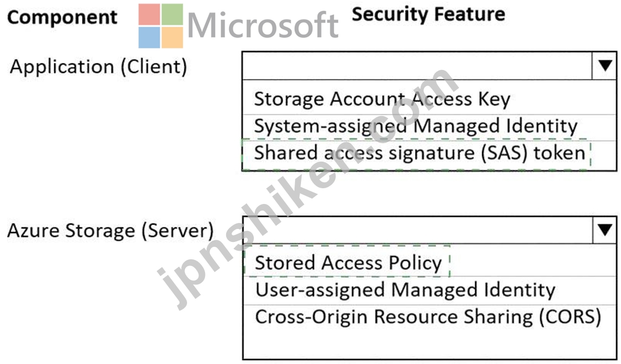Pick the Stored Access Policy option

coord(347,262)
